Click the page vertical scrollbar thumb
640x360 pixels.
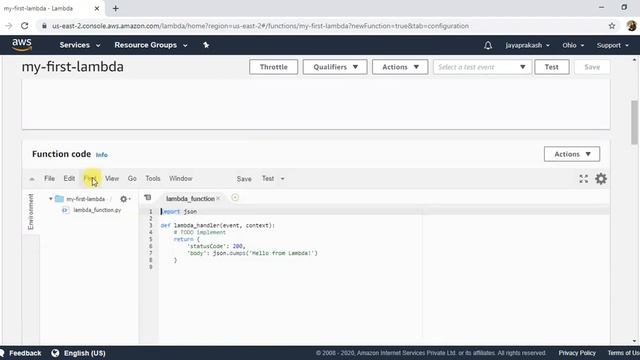point(634,122)
